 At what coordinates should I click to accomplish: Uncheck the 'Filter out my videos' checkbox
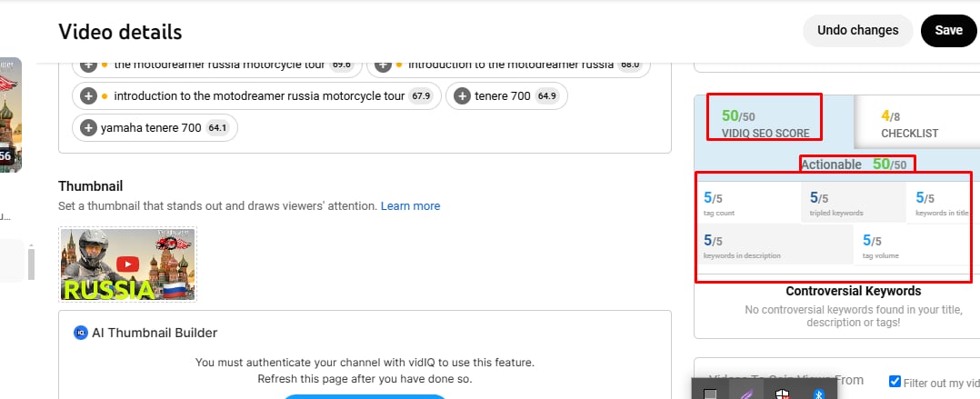point(895,382)
